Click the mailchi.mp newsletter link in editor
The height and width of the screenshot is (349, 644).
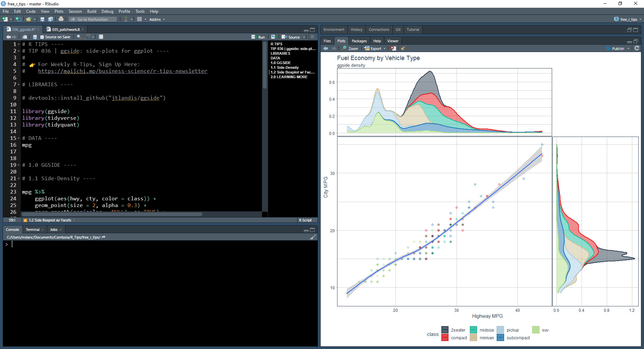(122, 71)
